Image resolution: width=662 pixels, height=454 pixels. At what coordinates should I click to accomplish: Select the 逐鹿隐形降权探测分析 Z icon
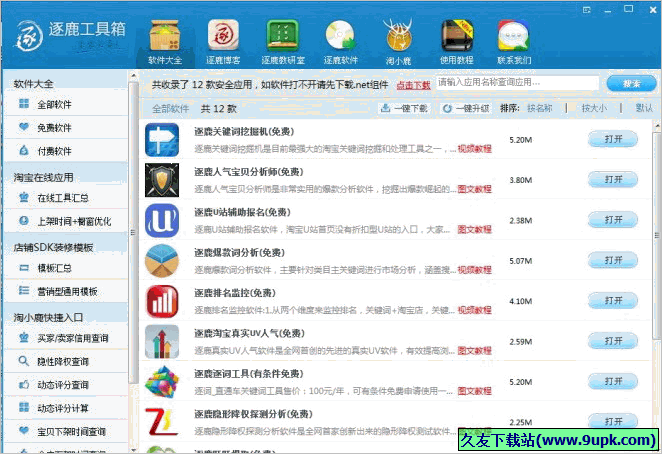click(x=162, y=422)
